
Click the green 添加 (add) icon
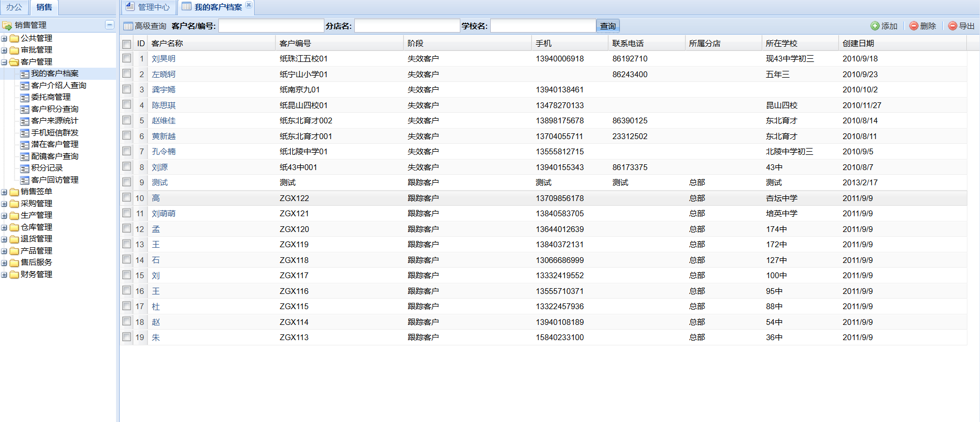tap(874, 26)
